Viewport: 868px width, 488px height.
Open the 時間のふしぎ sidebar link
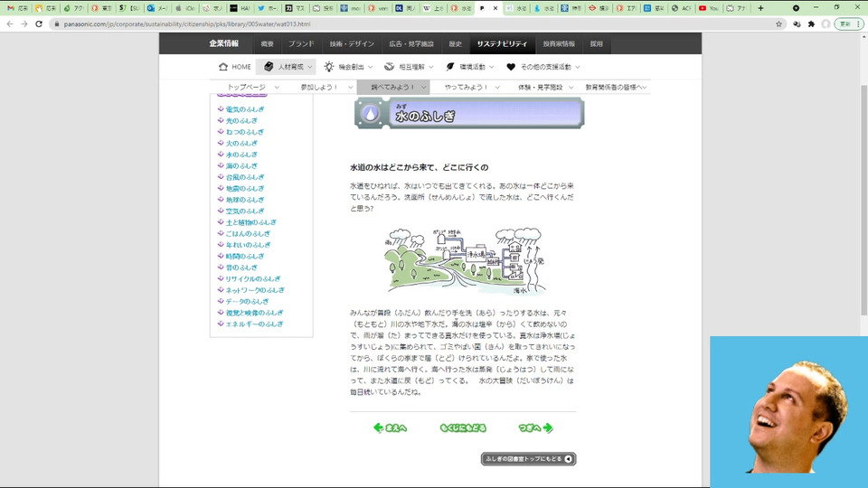tap(245, 256)
